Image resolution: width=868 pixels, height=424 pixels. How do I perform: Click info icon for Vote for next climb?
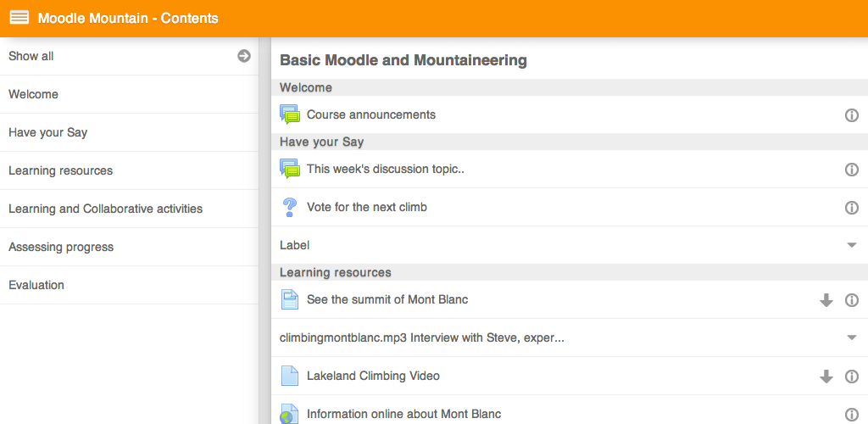pyautogui.click(x=851, y=208)
